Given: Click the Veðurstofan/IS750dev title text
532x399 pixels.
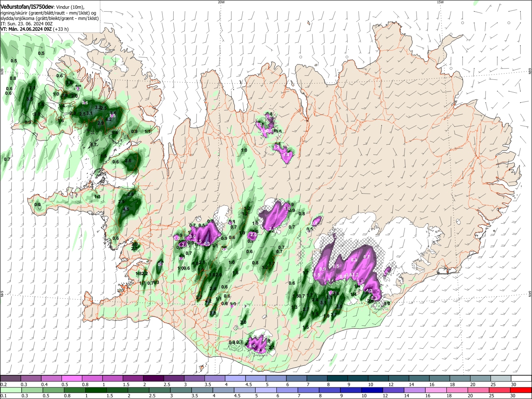Looking at the screenshot, I should click(x=27, y=7).
